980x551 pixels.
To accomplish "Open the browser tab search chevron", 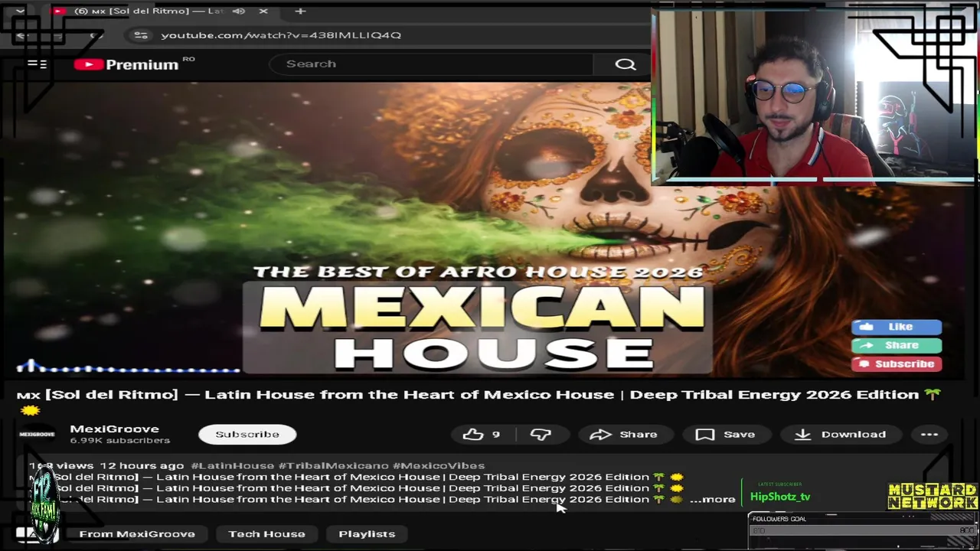I will [20, 11].
